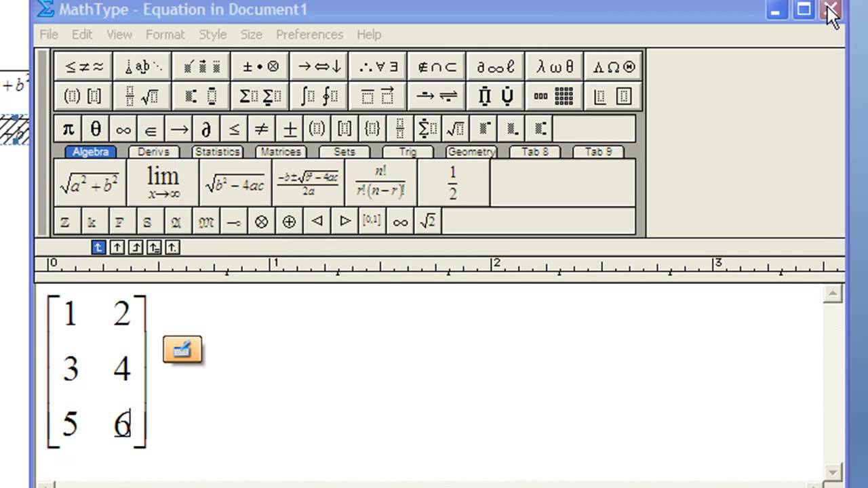Open the products and set theory templates palette
868x488 pixels.
[x=496, y=96]
